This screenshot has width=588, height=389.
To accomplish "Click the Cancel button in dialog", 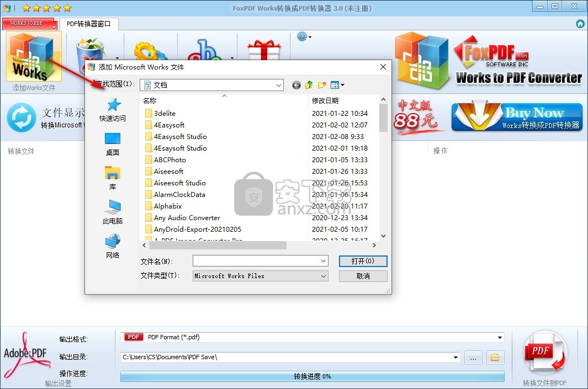I will coord(363,276).
